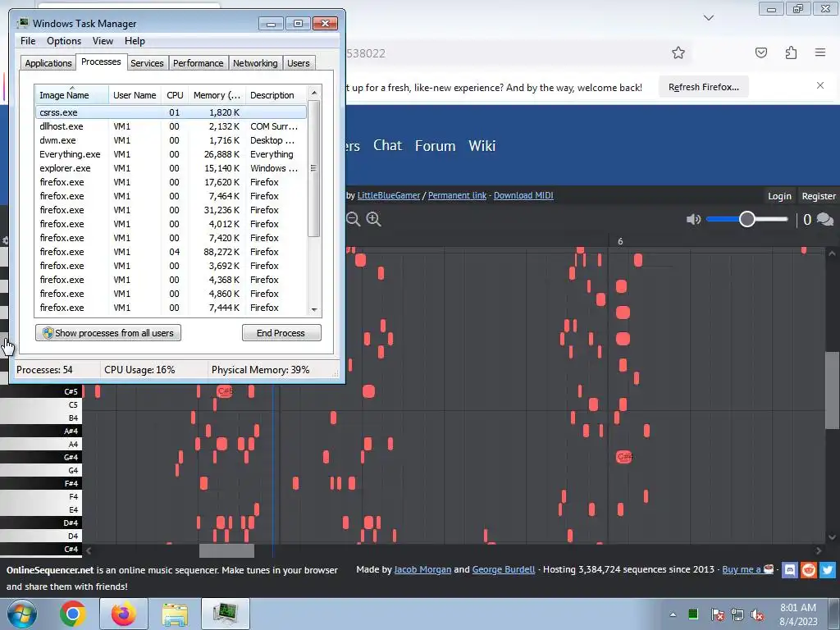Sort processes by Image Name column
The width and height of the screenshot is (840, 630).
click(x=71, y=95)
